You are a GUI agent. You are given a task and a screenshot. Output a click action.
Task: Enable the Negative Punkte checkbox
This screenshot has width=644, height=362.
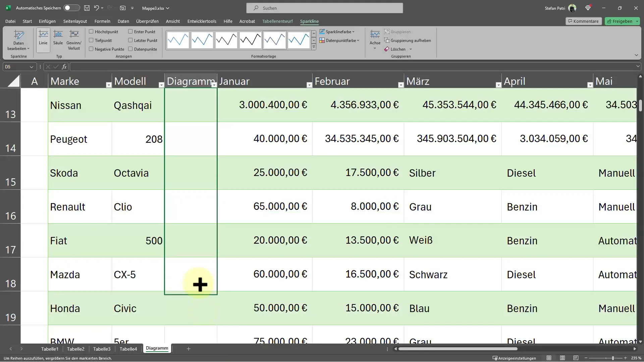click(91, 49)
